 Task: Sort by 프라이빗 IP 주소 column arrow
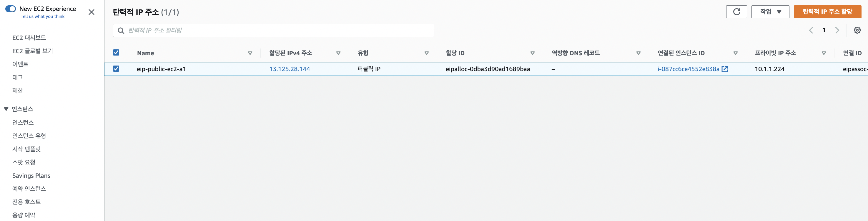(x=824, y=53)
